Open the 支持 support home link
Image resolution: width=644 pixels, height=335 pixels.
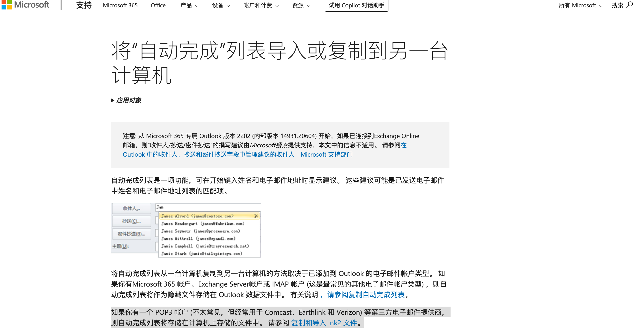(84, 5)
